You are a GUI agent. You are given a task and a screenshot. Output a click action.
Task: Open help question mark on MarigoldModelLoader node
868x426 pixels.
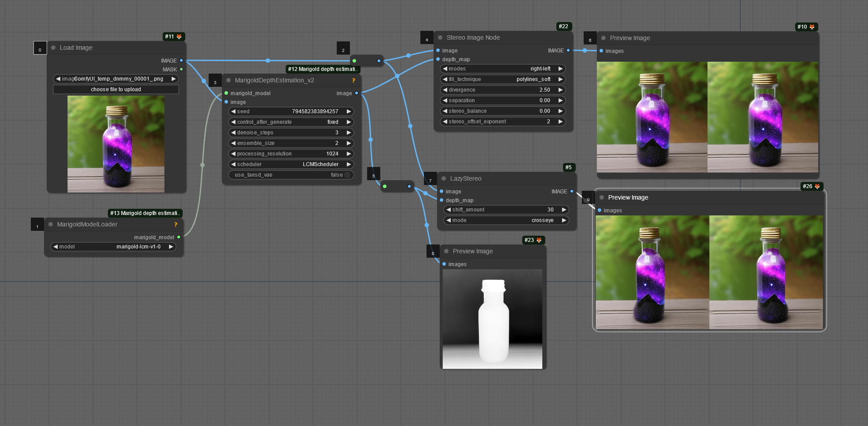[176, 224]
